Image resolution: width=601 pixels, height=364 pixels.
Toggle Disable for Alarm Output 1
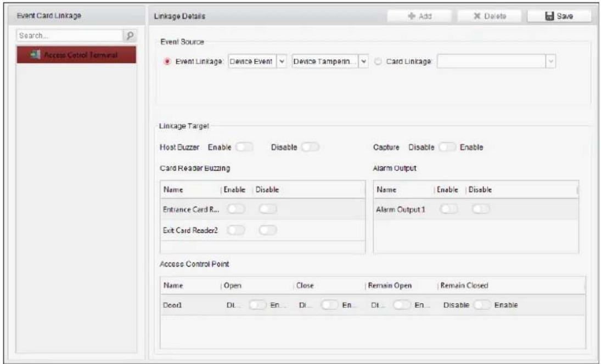click(x=481, y=209)
